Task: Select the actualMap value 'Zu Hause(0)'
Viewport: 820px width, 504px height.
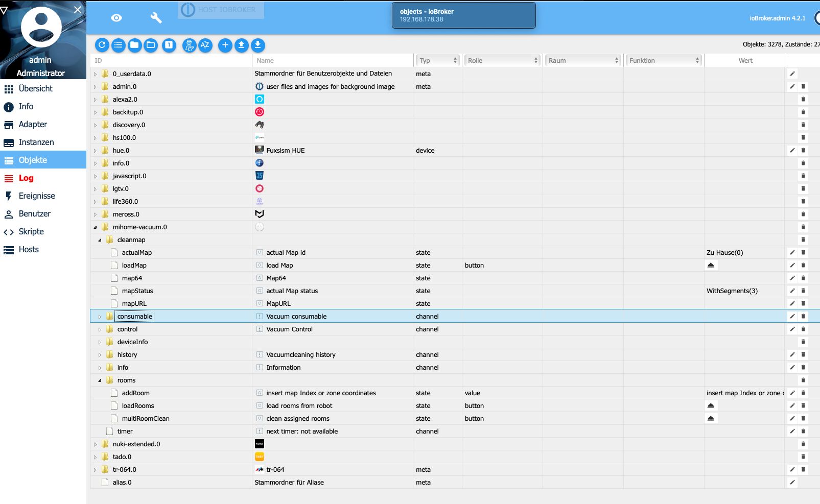Action: (725, 252)
